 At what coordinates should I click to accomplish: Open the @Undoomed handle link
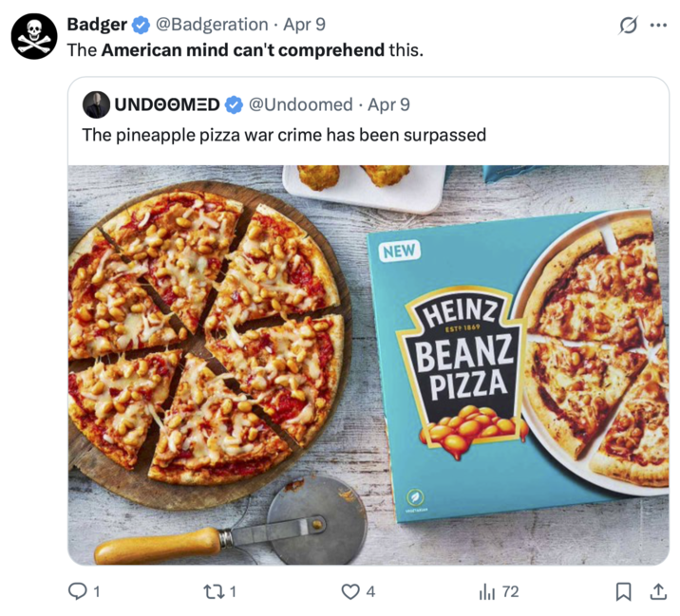pos(300,104)
